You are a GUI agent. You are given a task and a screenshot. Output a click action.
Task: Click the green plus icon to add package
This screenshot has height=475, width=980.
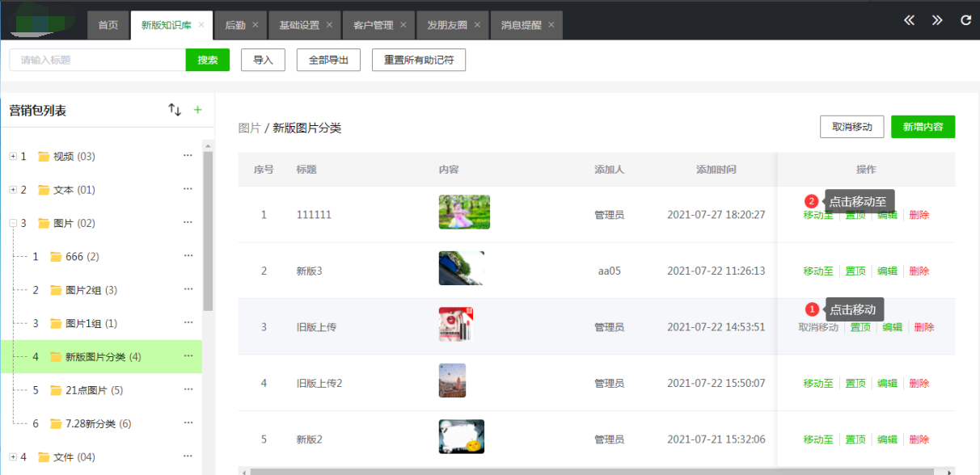pos(197,110)
